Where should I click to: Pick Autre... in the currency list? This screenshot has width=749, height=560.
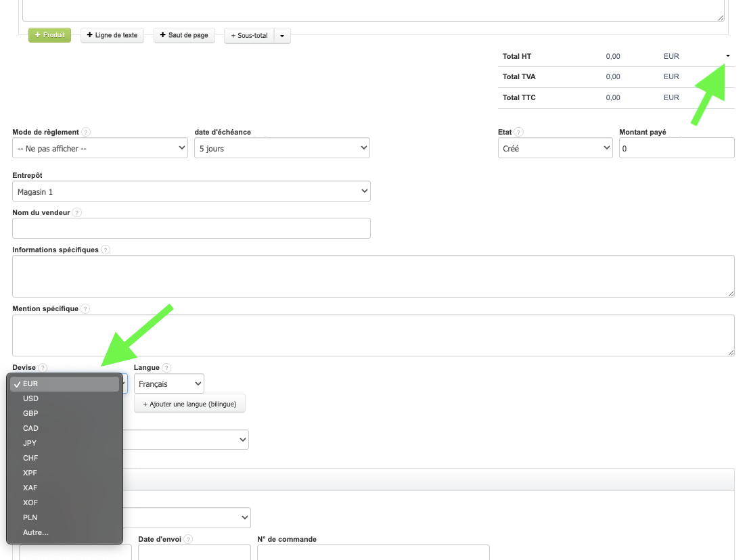click(x=36, y=532)
